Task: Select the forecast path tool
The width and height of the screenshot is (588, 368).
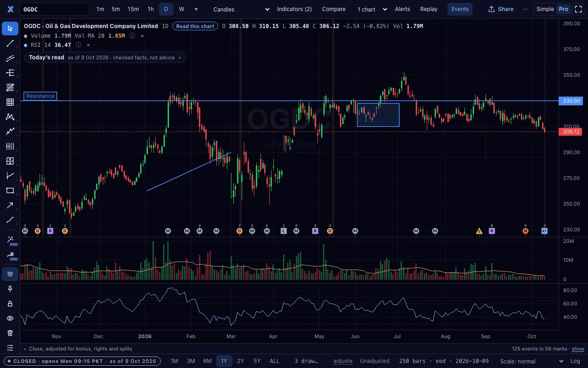Action: point(10,176)
